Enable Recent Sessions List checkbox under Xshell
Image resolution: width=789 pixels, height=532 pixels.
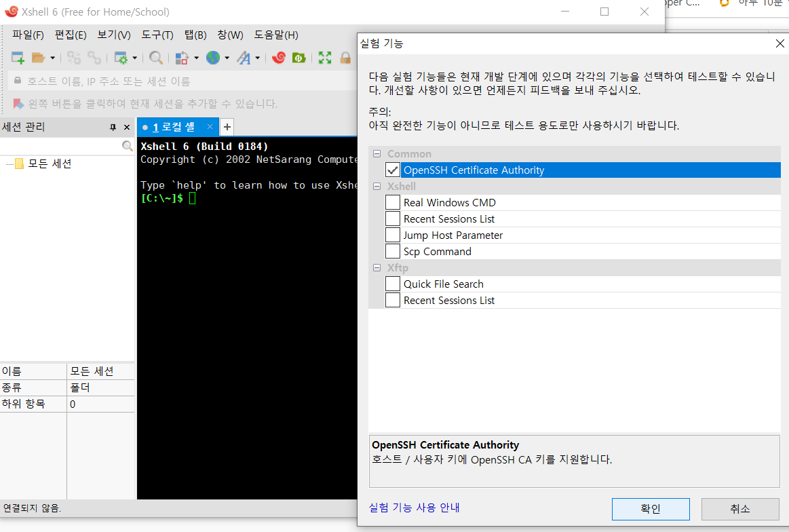tap(393, 219)
